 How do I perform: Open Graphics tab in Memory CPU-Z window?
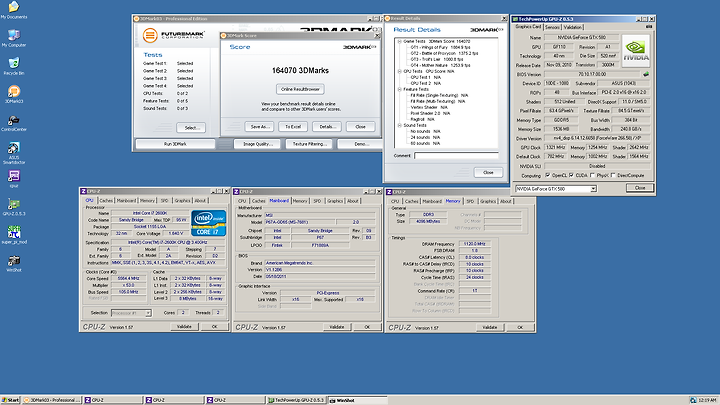point(488,202)
